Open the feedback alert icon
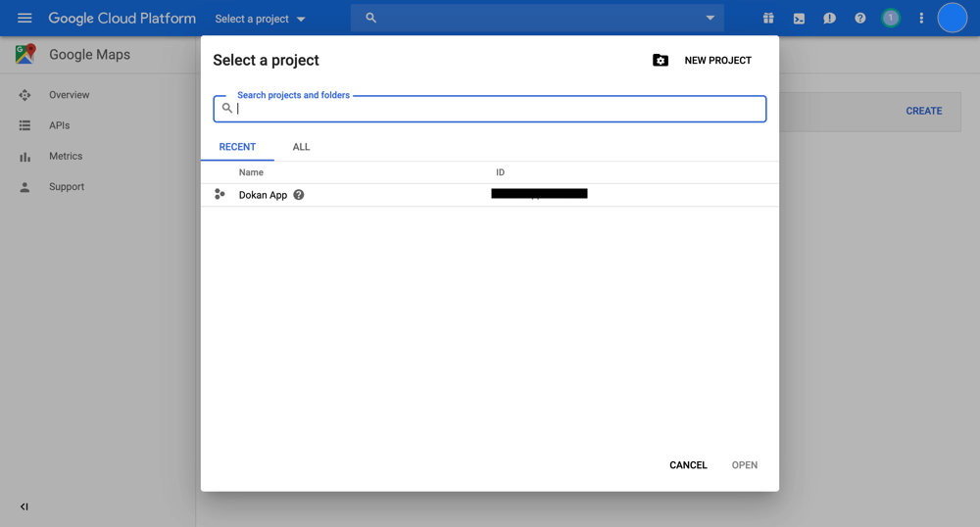This screenshot has width=980, height=527. coord(829,18)
